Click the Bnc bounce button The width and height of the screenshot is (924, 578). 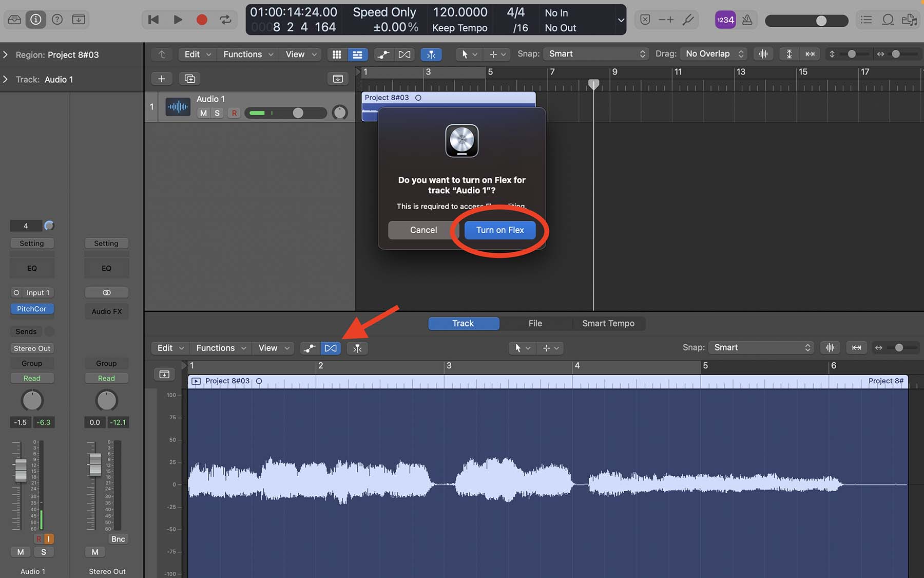coord(118,539)
